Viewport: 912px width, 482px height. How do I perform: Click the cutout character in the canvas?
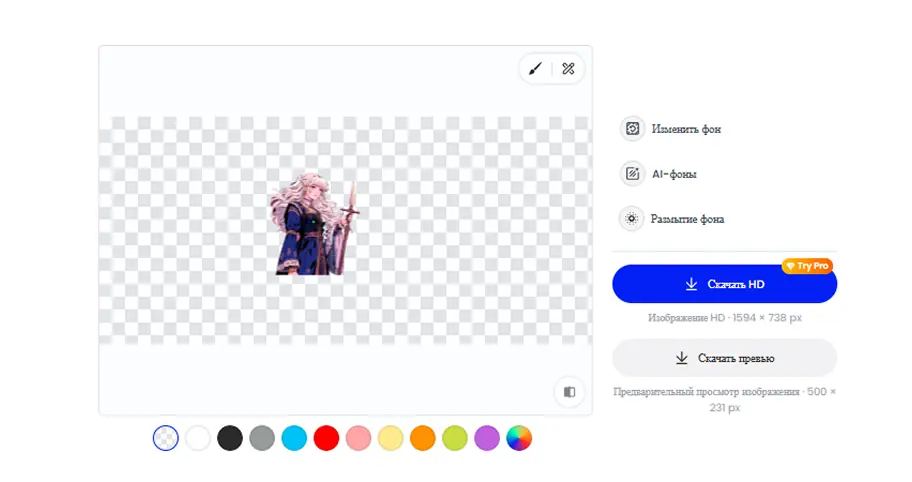point(315,224)
